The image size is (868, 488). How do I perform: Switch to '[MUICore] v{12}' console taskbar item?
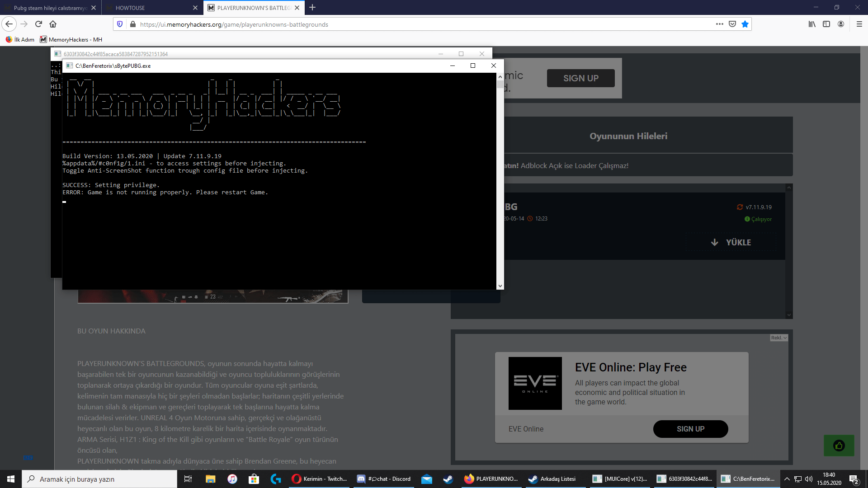tap(620, 479)
